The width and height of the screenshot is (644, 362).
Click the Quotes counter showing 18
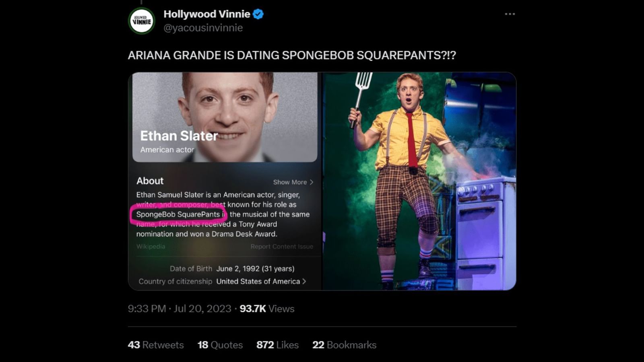coord(219,345)
